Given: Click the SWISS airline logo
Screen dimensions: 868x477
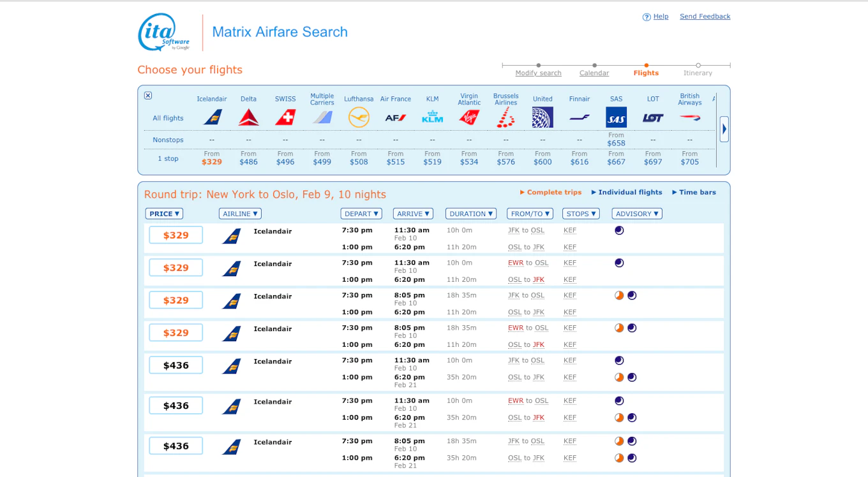Looking at the screenshot, I should pyautogui.click(x=285, y=117).
